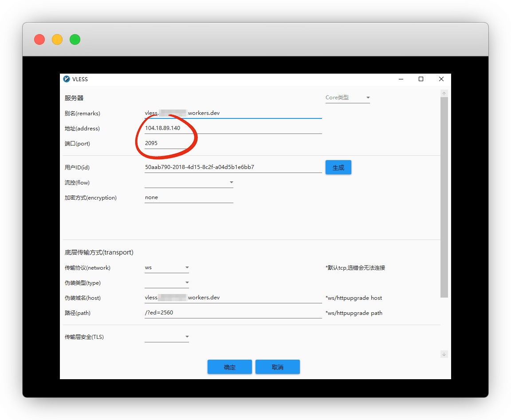Click the yellow macOS minimize light
511x420 pixels.
(57, 39)
